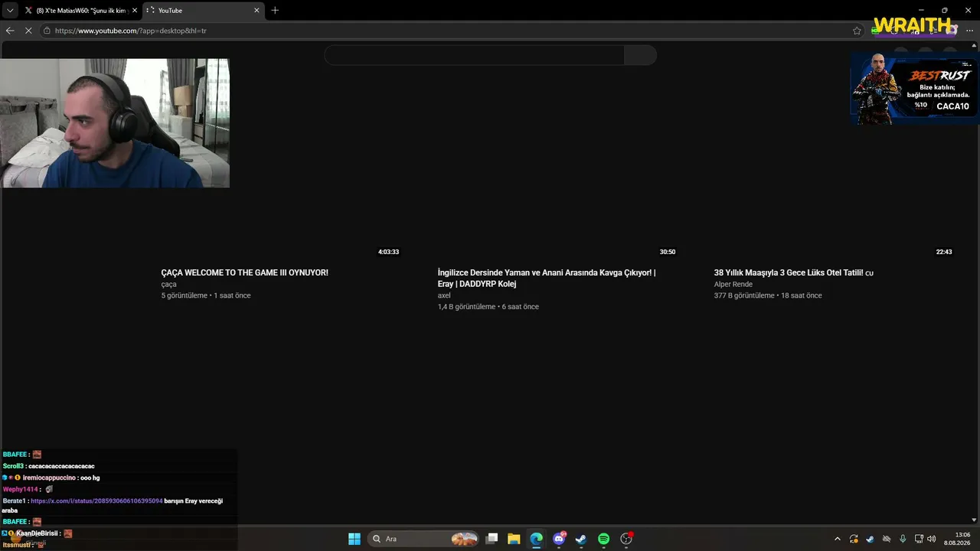
Task: Click the taskbar Ara search box
Action: (423, 539)
